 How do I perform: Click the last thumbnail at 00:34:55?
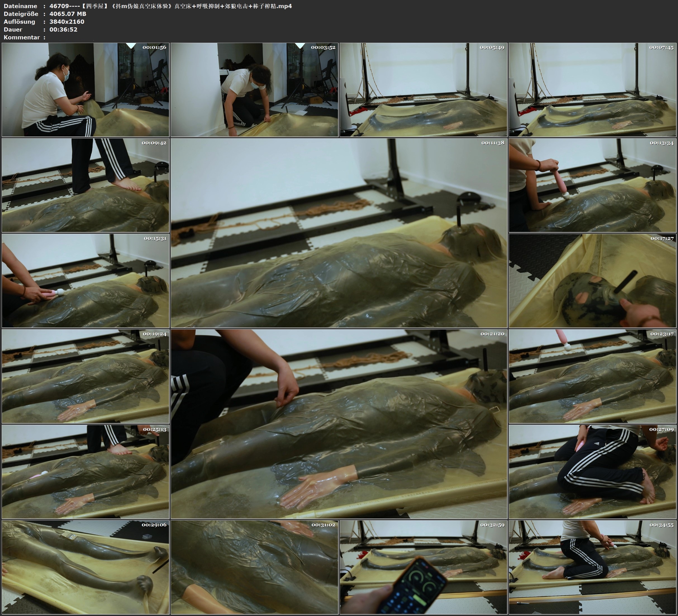tap(592, 567)
